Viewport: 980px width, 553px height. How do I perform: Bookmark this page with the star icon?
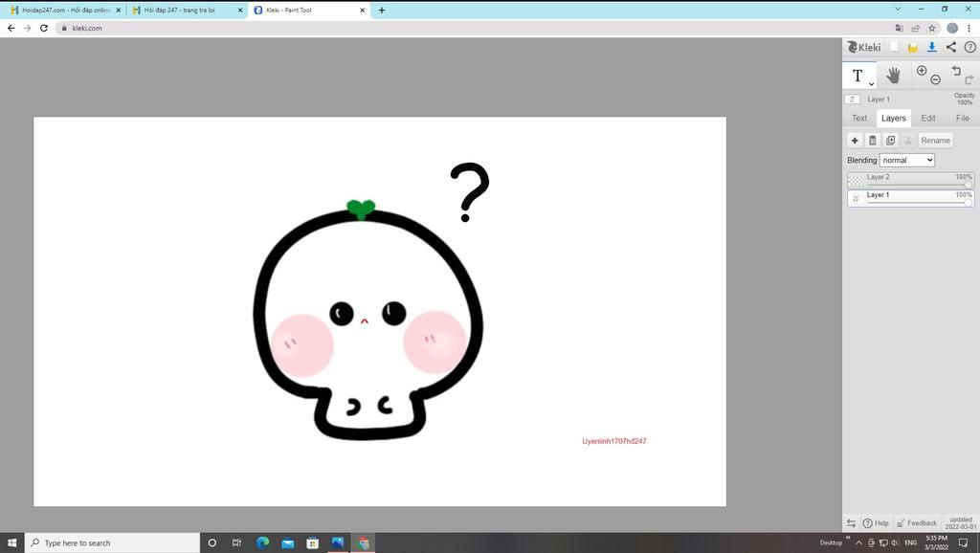click(x=932, y=28)
